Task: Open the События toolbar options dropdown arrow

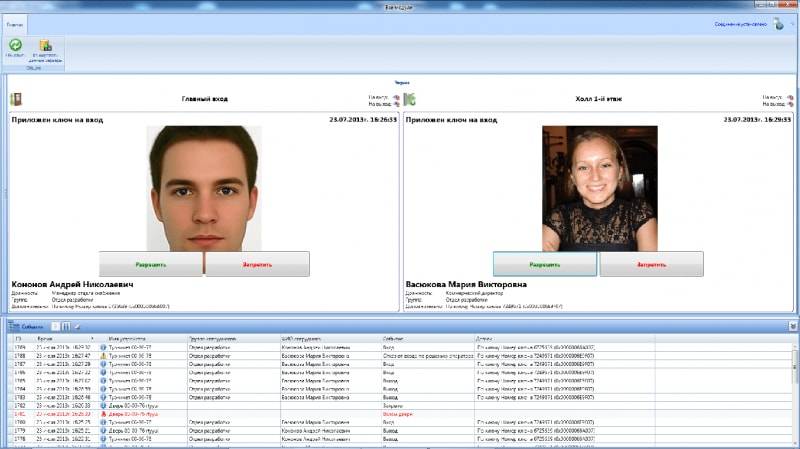Action: pyautogui.click(x=77, y=326)
